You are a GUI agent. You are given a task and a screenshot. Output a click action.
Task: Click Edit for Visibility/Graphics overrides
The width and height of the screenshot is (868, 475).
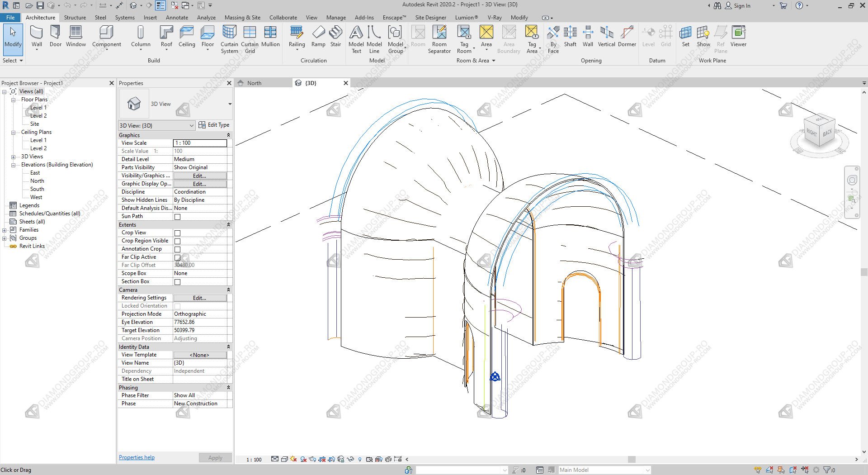(x=200, y=176)
